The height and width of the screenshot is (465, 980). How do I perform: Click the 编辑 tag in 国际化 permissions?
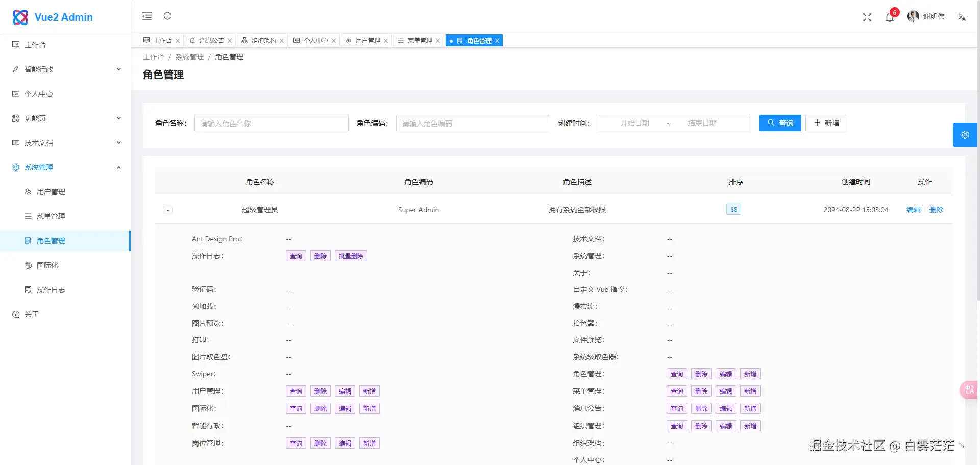coord(345,408)
